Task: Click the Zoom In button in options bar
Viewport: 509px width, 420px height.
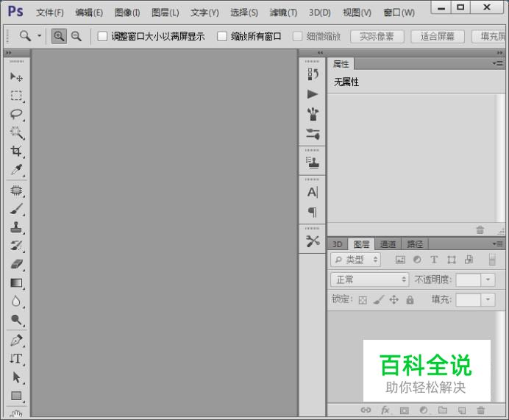Action: (x=59, y=36)
